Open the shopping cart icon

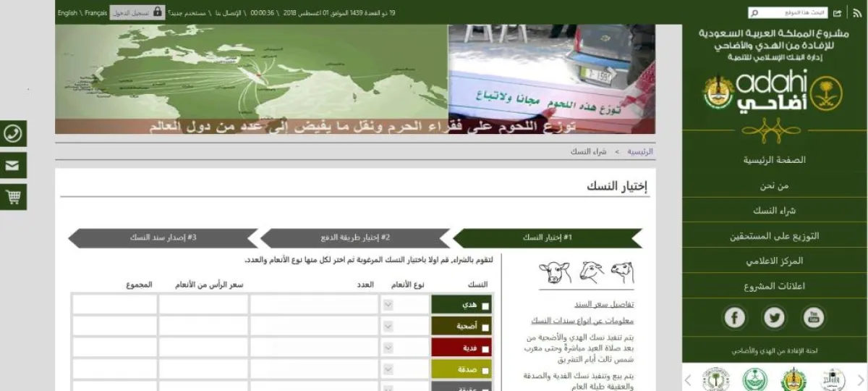[13, 197]
